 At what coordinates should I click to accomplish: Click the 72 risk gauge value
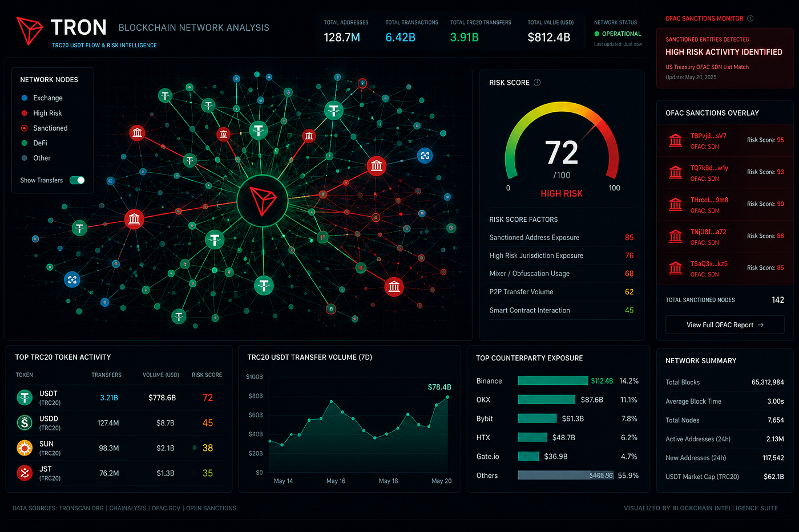click(562, 153)
